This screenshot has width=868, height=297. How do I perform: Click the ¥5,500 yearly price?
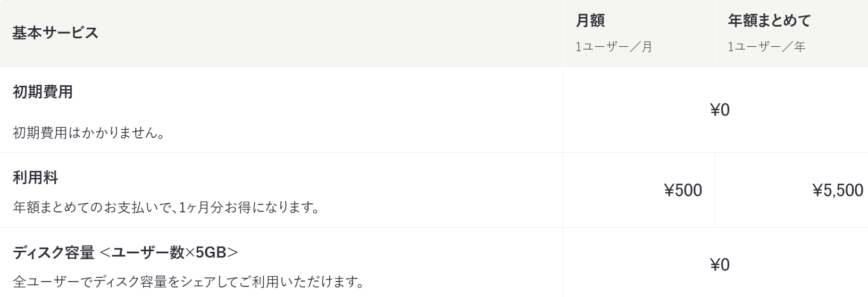click(838, 190)
